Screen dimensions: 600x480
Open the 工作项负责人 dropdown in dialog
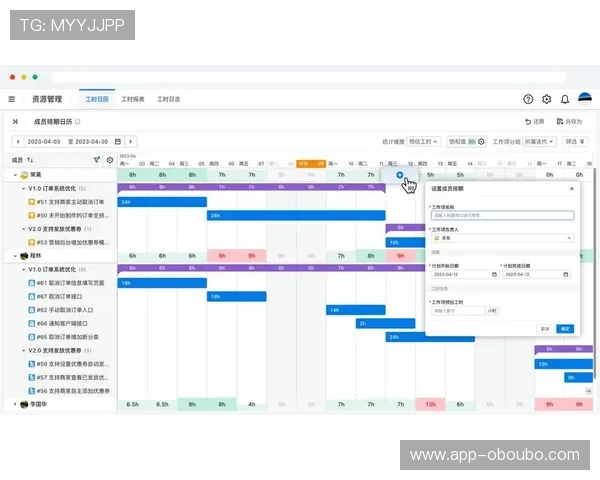tap(502, 238)
